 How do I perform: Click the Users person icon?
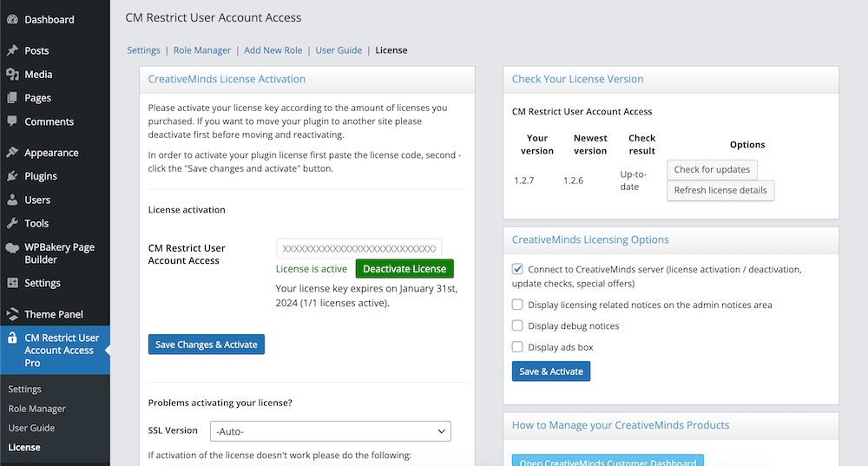(x=12, y=200)
